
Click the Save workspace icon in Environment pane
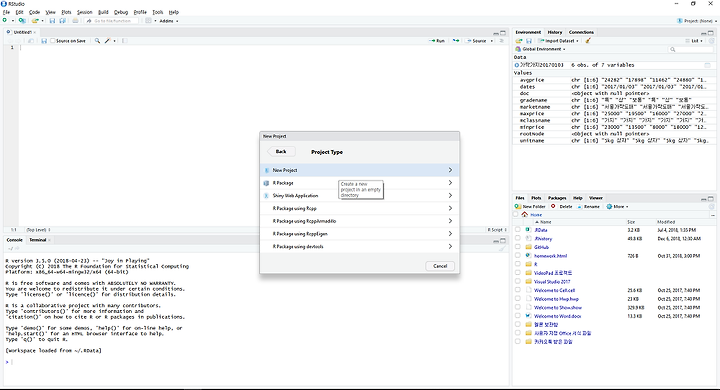pos(529,41)
